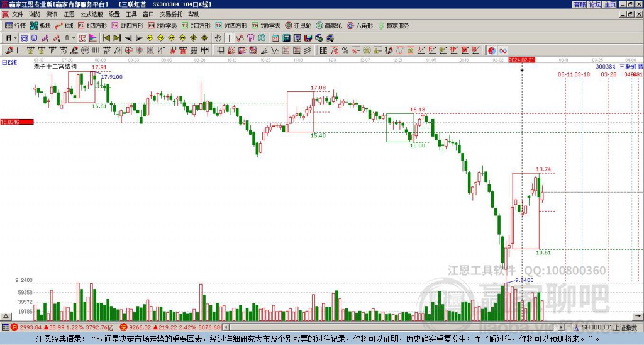Select the angle line drawing tool
This screenshot has width=644, height=345.
click(264, 50)
